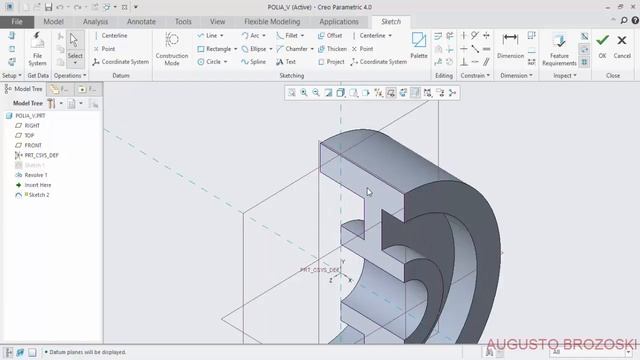Image resolution: width=640 pixels, height=360 pixels.
Task: Toggle highlight open ends in Inspect group
Action: coord(584,49)
